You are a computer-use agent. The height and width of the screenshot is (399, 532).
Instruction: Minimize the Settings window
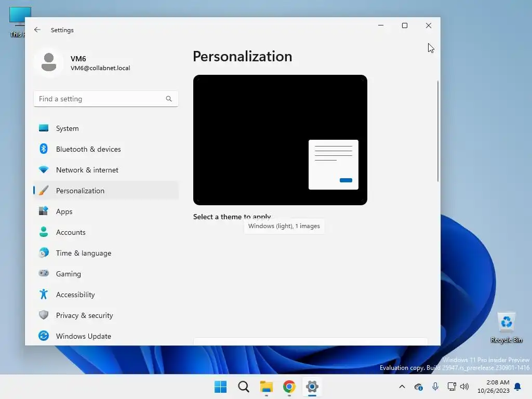(x=381, y=25)
